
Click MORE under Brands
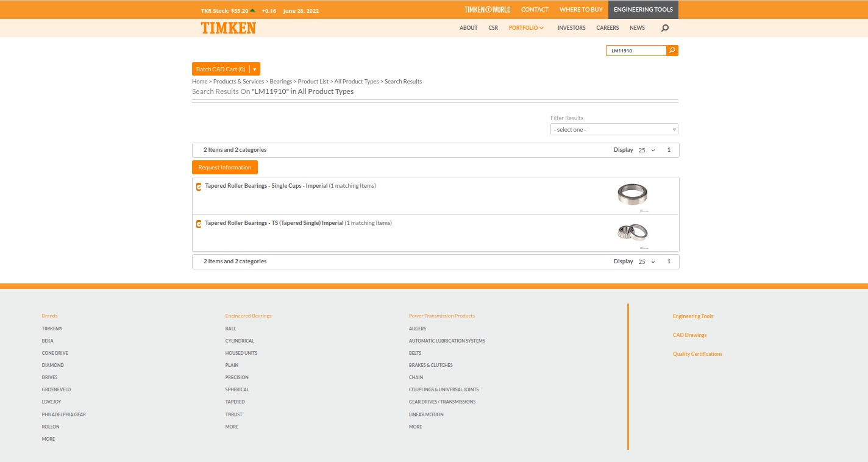coord(48,439)
